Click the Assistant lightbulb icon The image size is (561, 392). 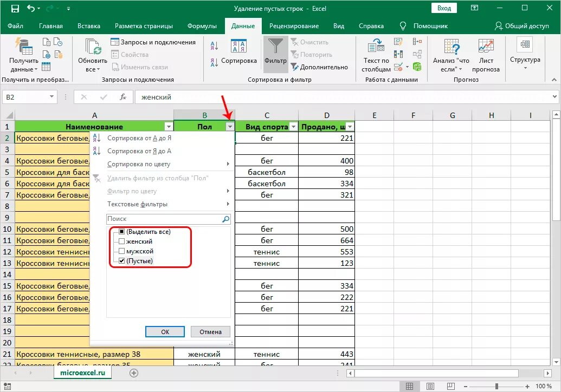(403, 26)
